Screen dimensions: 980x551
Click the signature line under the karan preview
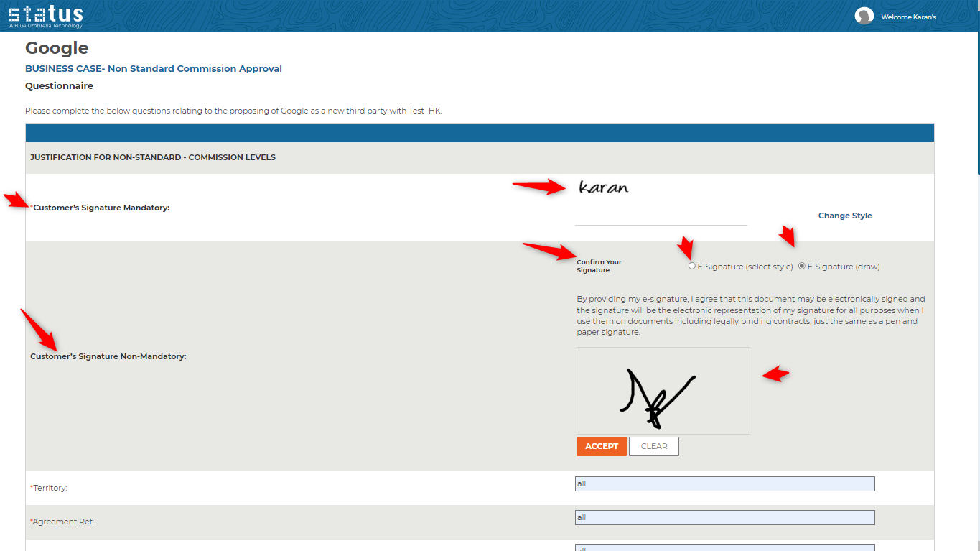(661, 223)
